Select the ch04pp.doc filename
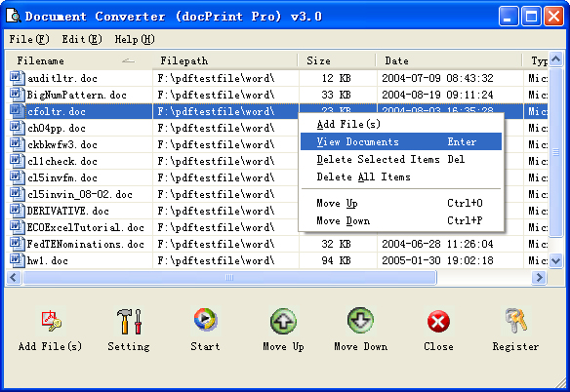570x392 pixels. tap(57, 128)
